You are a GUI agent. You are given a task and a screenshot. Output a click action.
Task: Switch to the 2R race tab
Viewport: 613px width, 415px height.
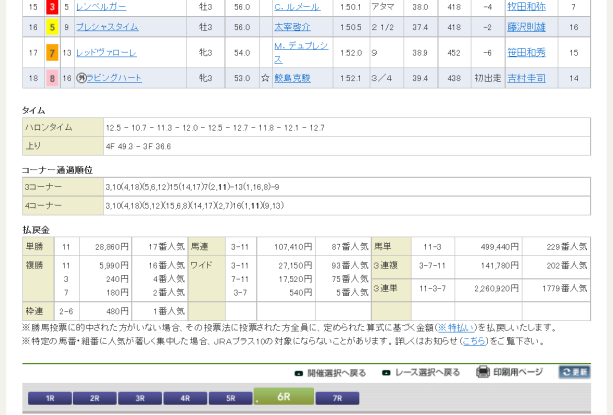pos(94,398)
